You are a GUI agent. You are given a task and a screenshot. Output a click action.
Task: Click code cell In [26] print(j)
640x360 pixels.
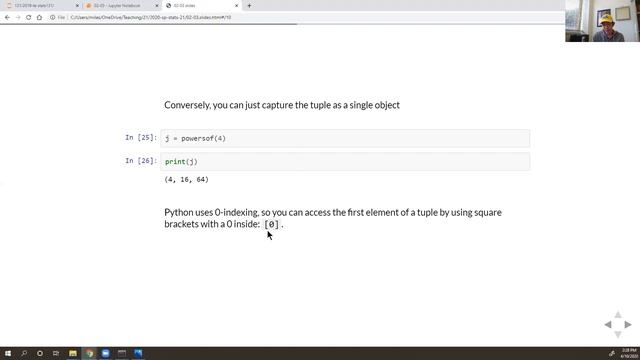[x=345, y=162]
